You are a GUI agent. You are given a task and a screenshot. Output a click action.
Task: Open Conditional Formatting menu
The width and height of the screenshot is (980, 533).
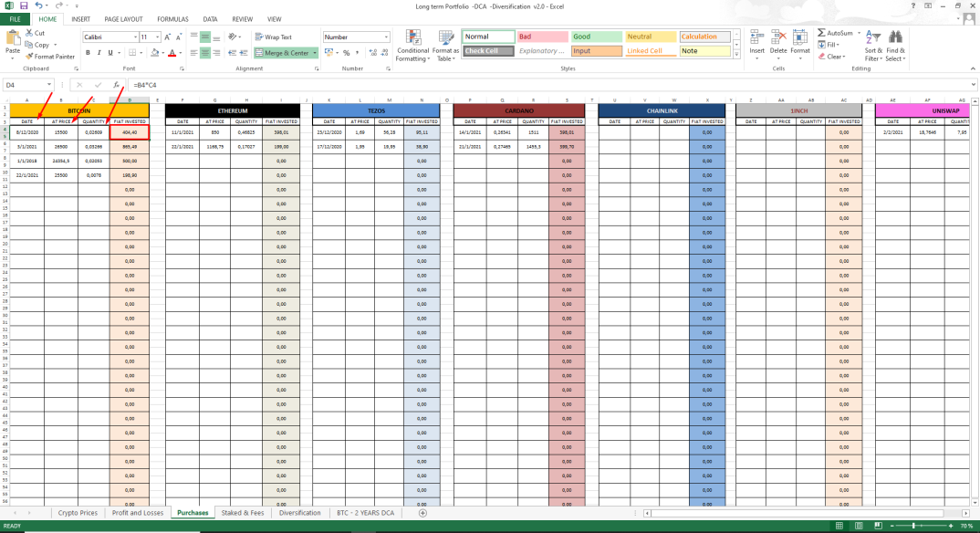(412, 46)
